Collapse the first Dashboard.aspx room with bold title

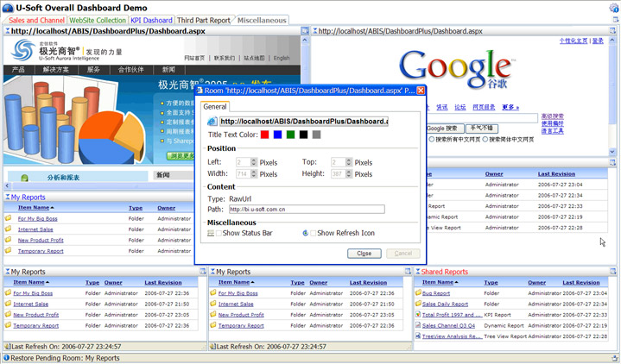[x=7, y=31]
